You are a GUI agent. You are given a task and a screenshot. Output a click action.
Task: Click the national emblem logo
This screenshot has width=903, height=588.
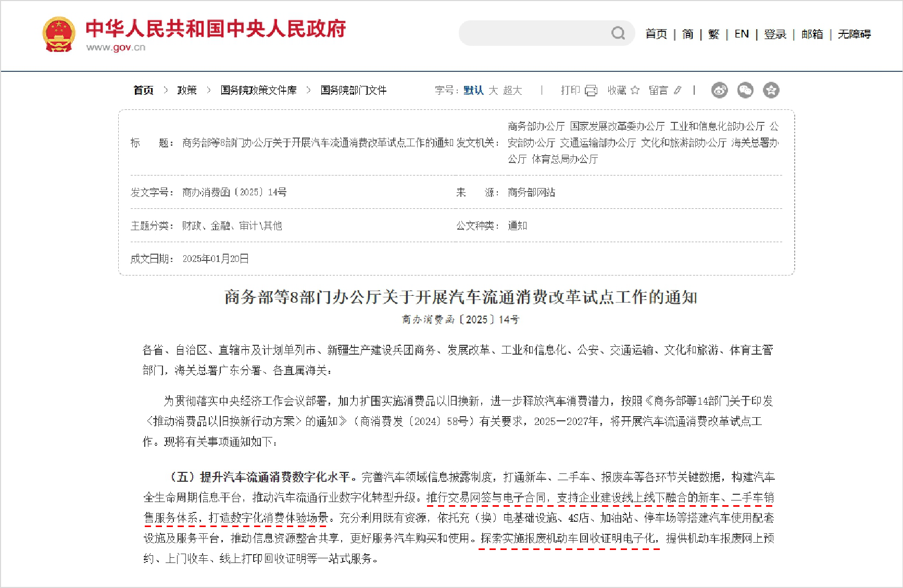59,34
